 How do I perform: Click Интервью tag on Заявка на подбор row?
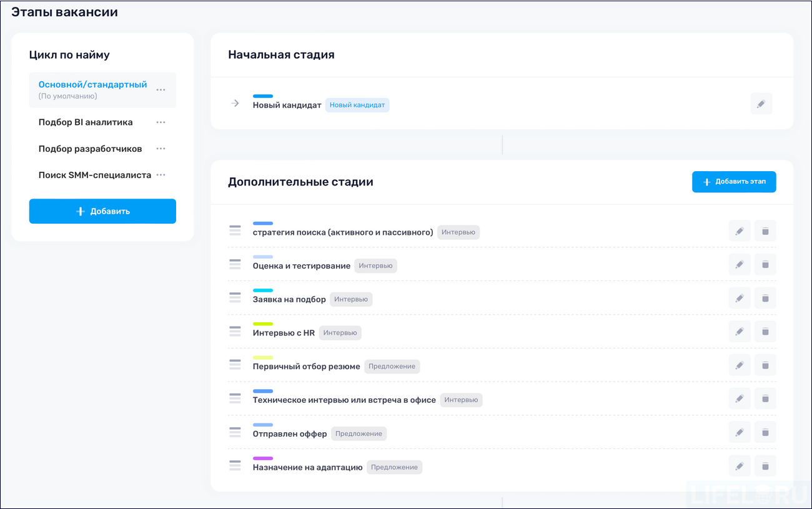(351, 299)
